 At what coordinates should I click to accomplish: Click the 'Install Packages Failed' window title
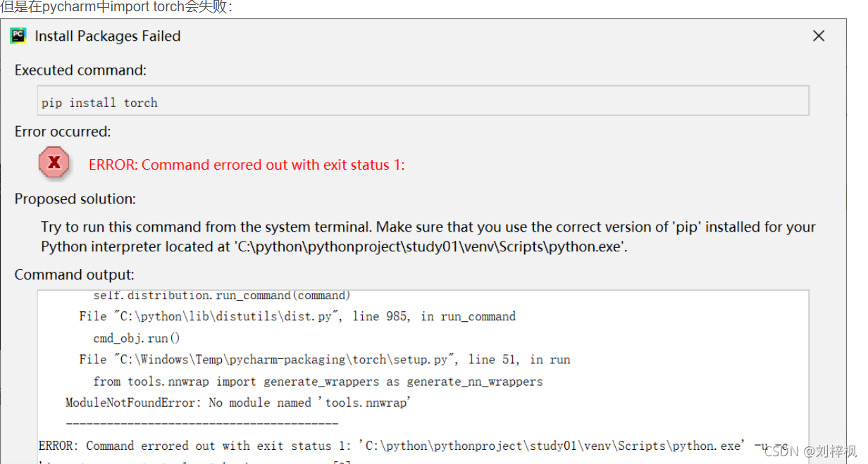108,36
